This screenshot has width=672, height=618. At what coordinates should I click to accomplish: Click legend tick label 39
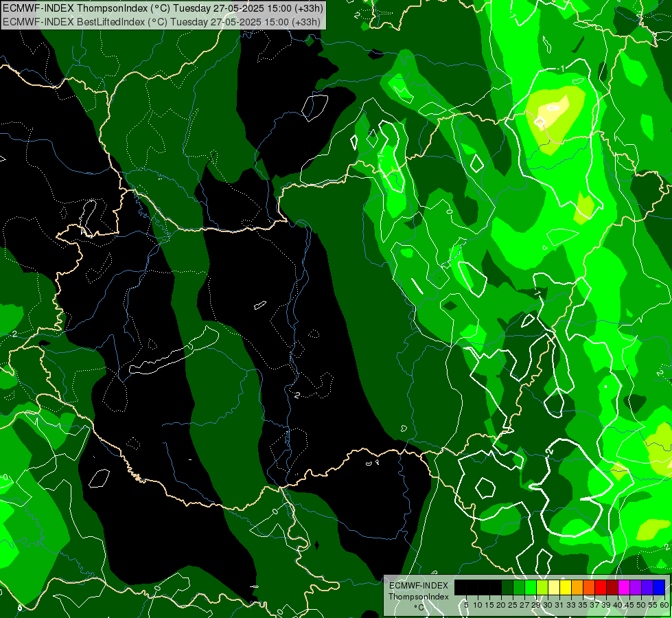[x=606, y=605]
